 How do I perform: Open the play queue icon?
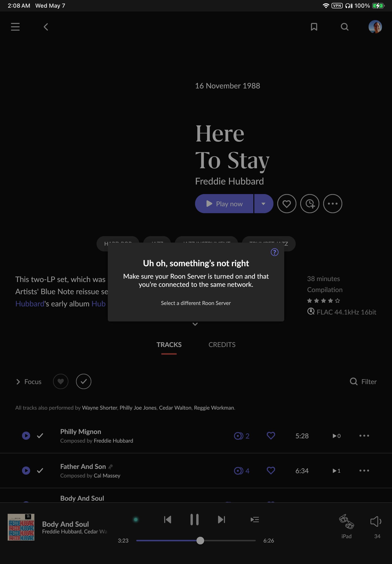point(255,519)
